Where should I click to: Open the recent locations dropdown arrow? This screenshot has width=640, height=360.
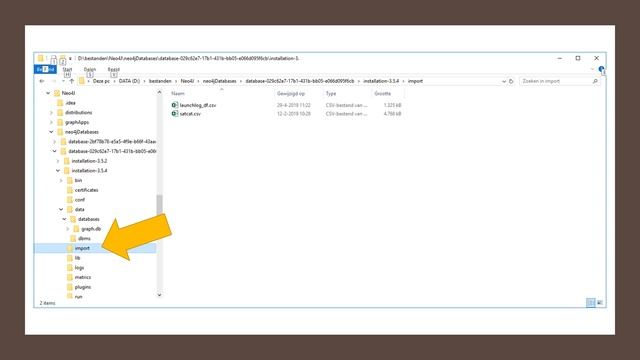tap(63, 81)
